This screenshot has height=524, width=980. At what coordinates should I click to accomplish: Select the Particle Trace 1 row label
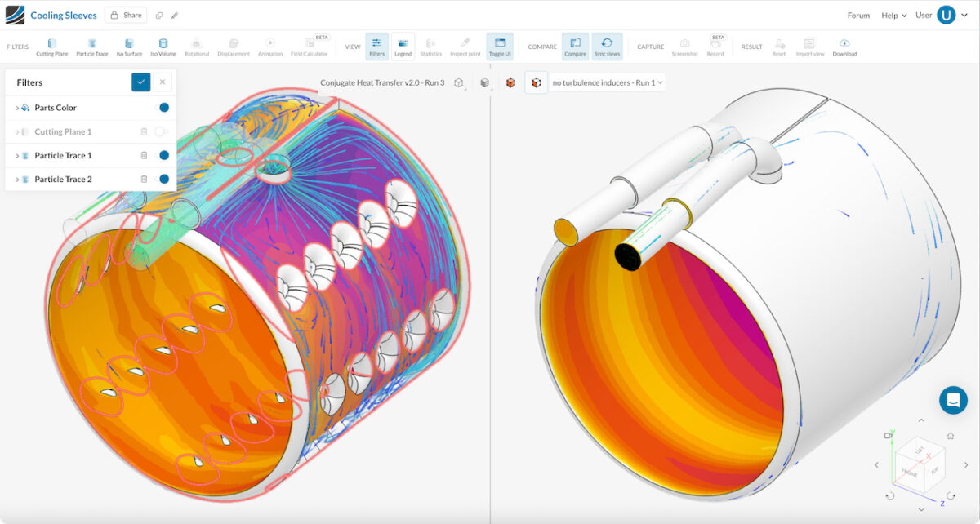click(x=63, y=155)
